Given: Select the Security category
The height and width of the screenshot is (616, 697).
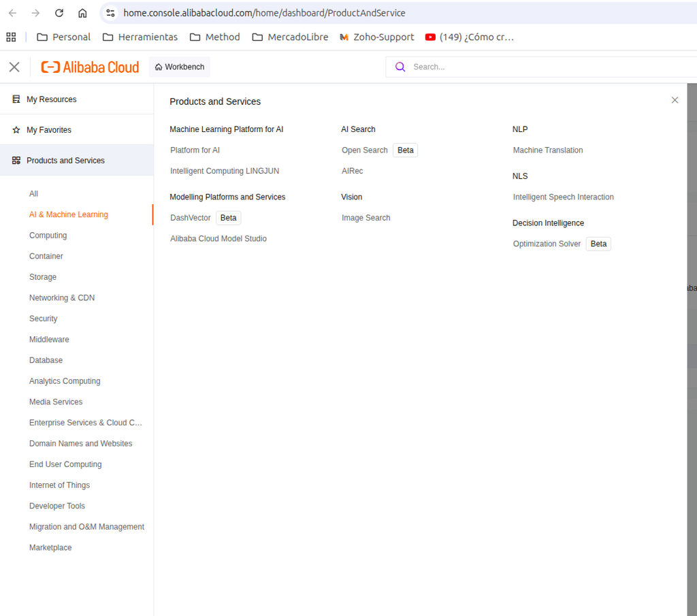Looking at the screenshot, I should coord(43,319).
